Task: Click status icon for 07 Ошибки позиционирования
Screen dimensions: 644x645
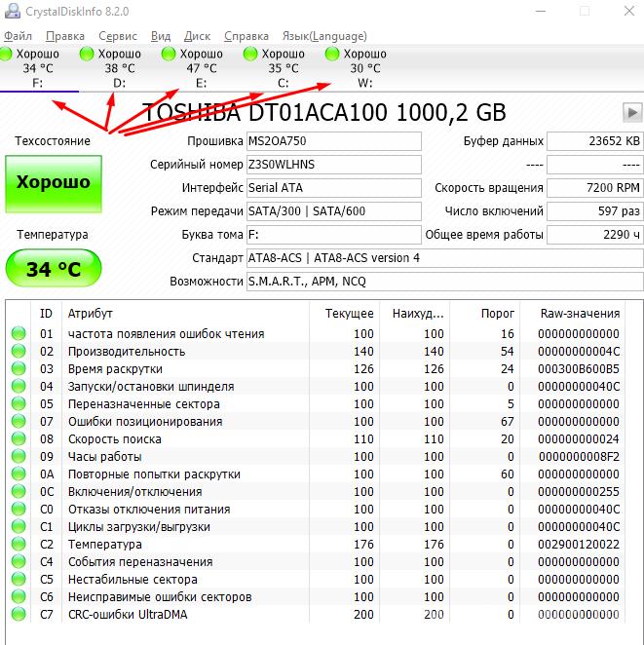Action: pos(19,421)
